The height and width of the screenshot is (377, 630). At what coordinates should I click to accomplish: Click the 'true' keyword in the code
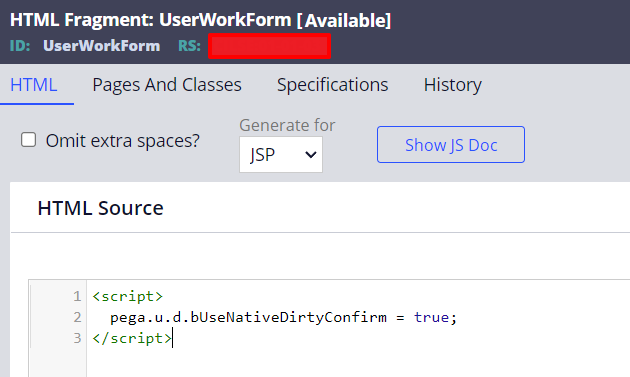point(431,317)
